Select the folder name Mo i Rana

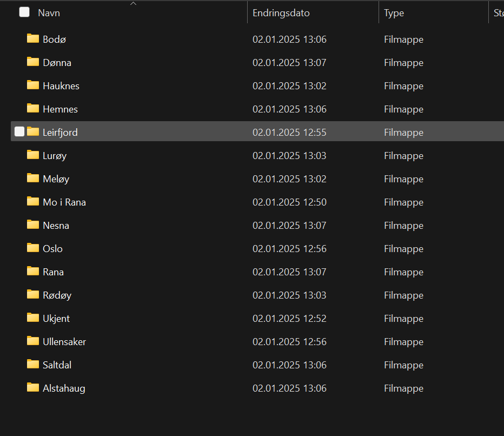tap(64, 202)
